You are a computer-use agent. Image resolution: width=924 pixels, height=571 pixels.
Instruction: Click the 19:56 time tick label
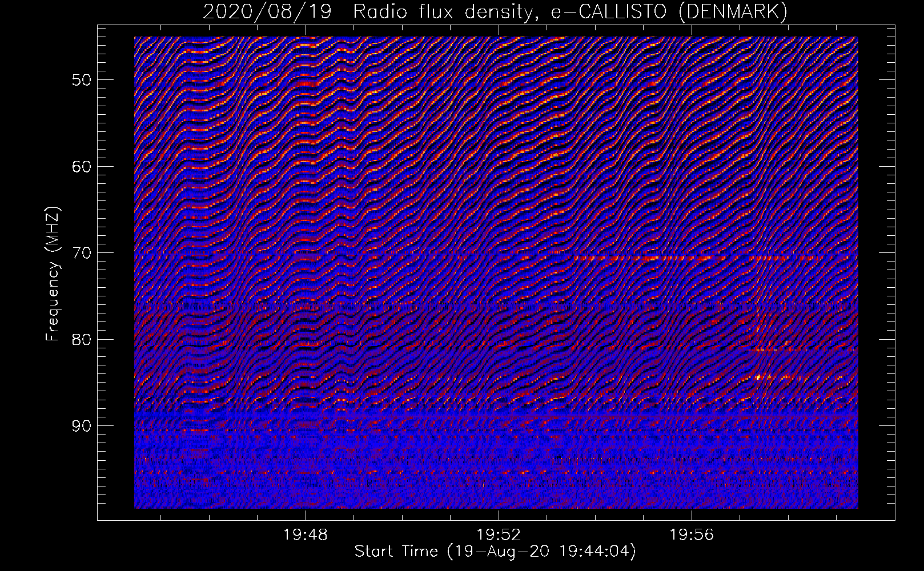(x=692, y=535)
